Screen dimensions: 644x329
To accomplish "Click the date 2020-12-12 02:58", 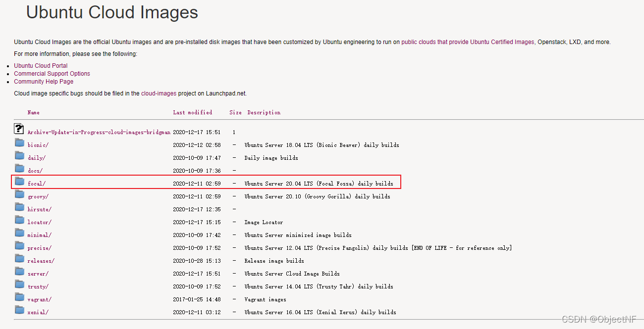I will 197,145.
